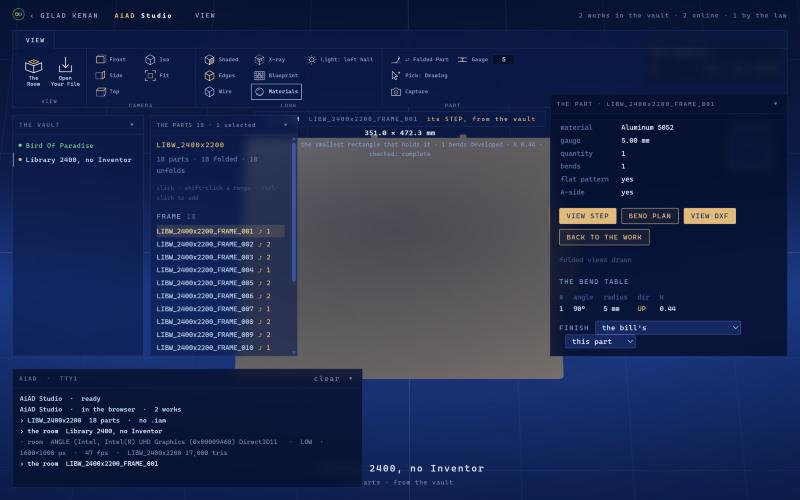This screenshot has width=800, height=500.
Task: Select Shaded look mode
Action: coord(221,60)
